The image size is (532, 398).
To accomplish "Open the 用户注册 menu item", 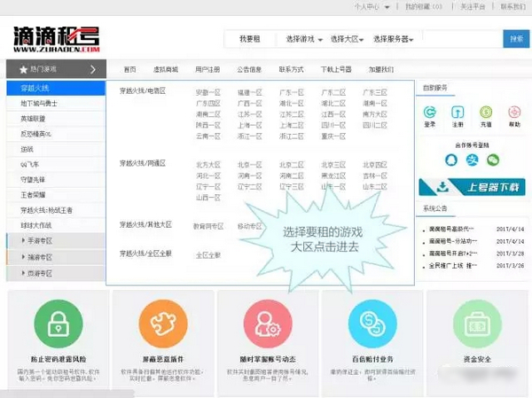I will point(207,69).
